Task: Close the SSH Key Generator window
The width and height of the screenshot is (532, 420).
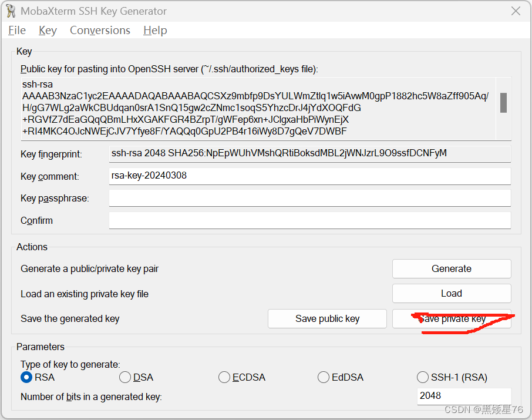Action: tap(516, 11)
